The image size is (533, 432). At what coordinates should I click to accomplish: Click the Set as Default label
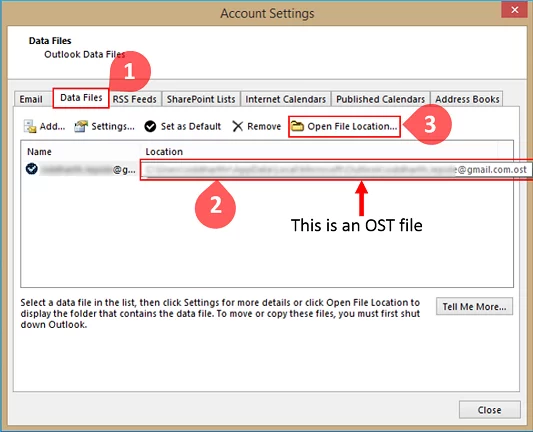pos(191,126)
